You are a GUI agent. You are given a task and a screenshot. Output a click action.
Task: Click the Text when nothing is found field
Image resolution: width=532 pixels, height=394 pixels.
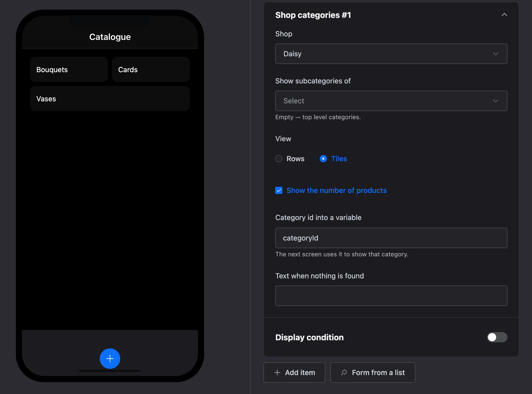[391, 296]
